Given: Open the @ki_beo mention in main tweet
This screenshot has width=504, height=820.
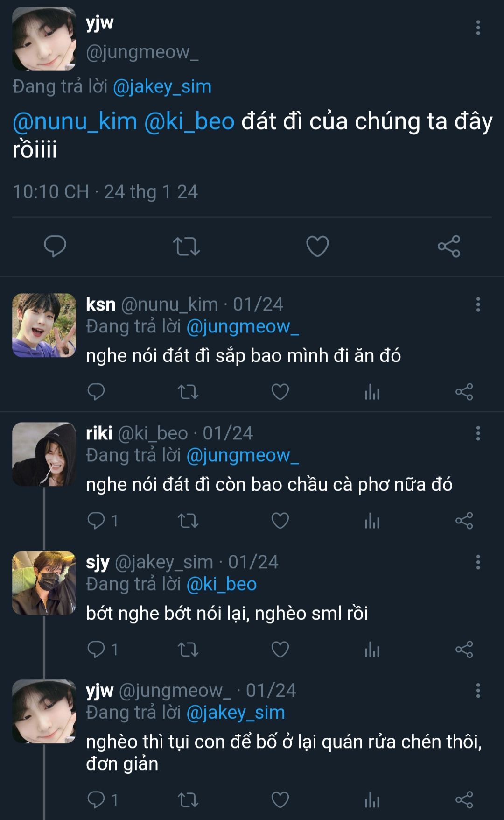Looking at the screenshot, I should click(x=189, y=121).
